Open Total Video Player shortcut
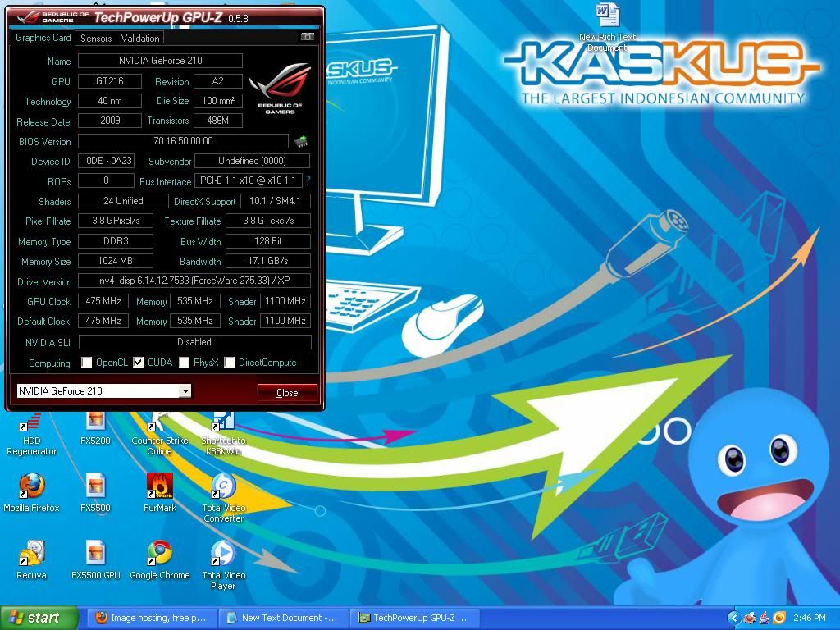This screenshot has width=840, height=630. (x=223, y=565)
